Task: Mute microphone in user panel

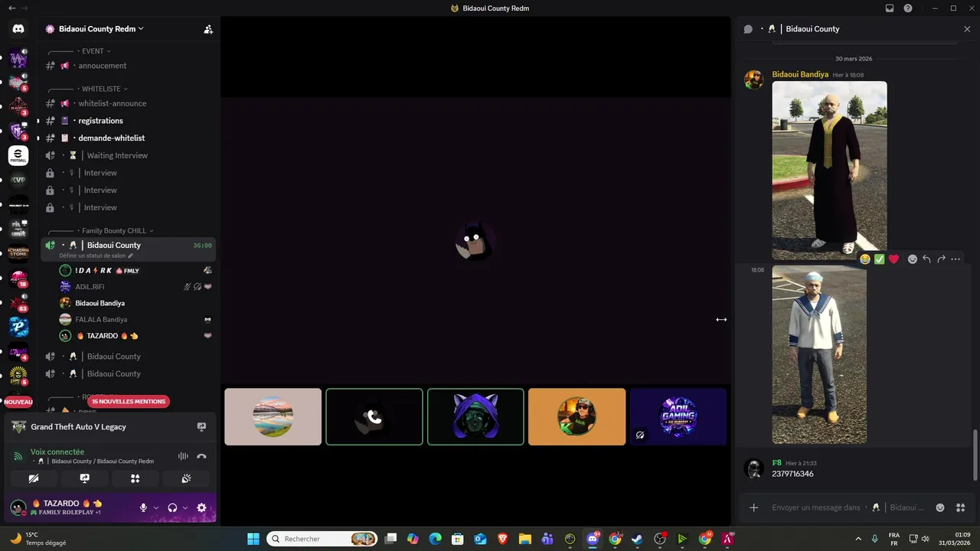Action: click(143, 507)
